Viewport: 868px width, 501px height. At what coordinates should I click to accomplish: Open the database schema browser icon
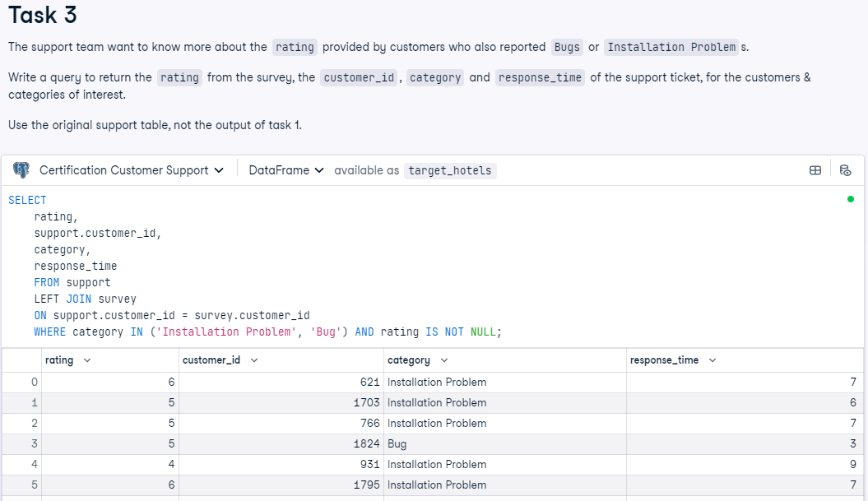(845, 170)
